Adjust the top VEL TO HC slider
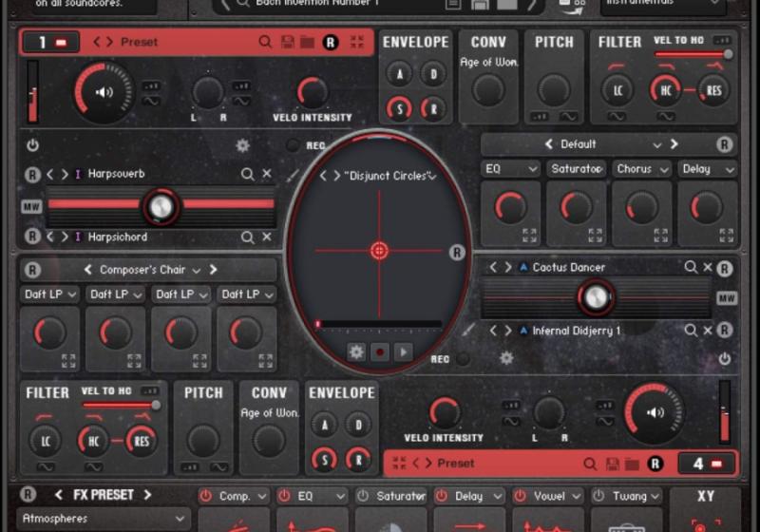The image size is (760, 532). (691, 55)
